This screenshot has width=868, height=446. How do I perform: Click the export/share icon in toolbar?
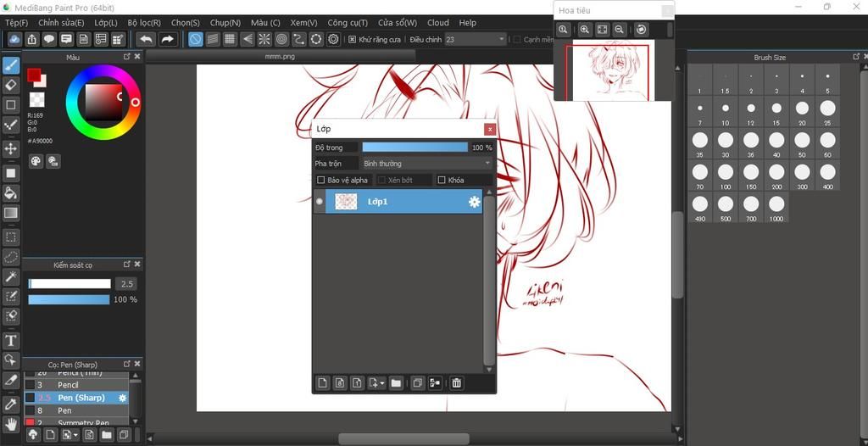click(x=32, y=39)
